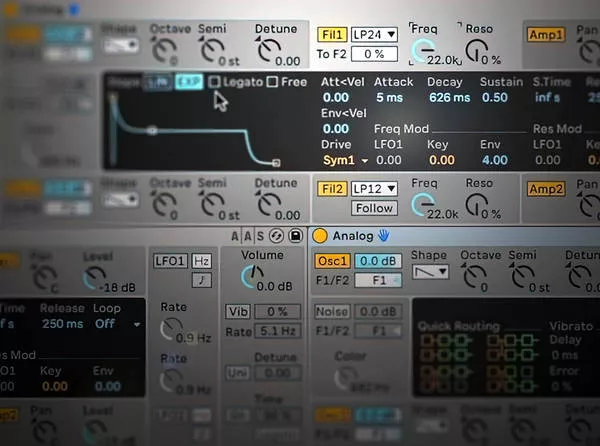This screenshot has height=446, width=600.
Task: Click the Semi knob in the Fil2 row
Action: (x=212, y=205)
